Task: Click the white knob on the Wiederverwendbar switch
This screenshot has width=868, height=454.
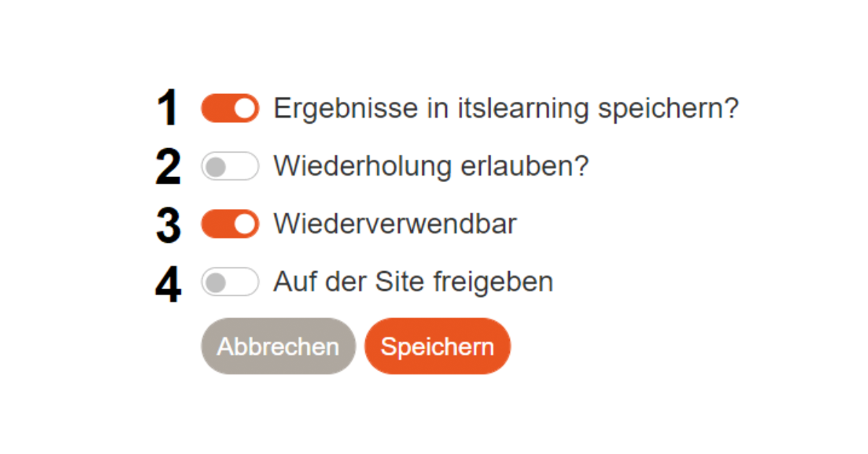Action: pos(245,224)
